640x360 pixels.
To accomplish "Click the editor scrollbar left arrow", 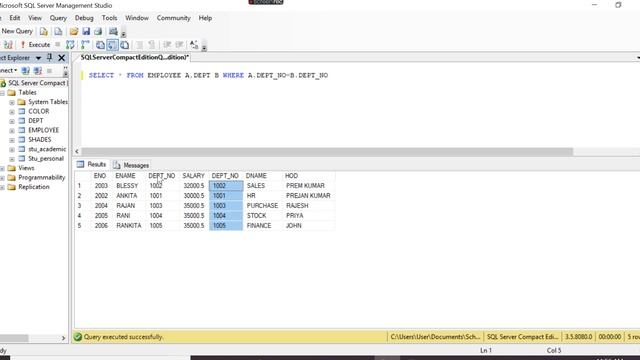I will click(77, 151).
